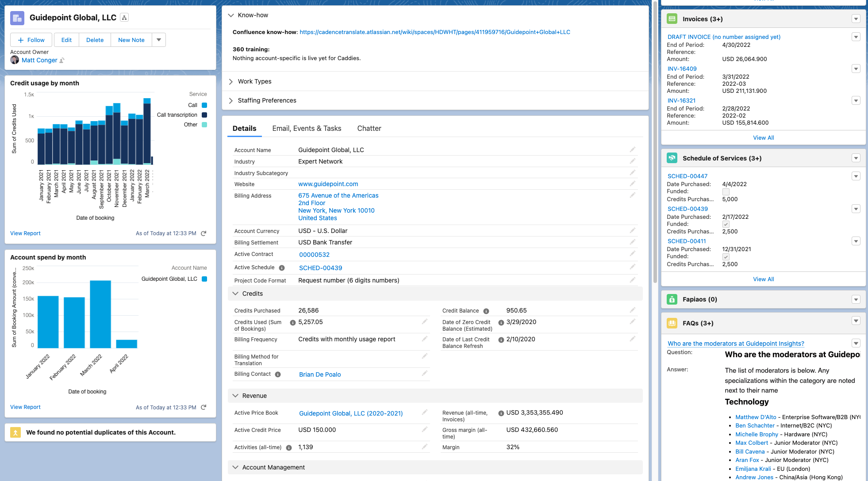
Task: Show info for Billing Contact field
Action: point(278,374)
